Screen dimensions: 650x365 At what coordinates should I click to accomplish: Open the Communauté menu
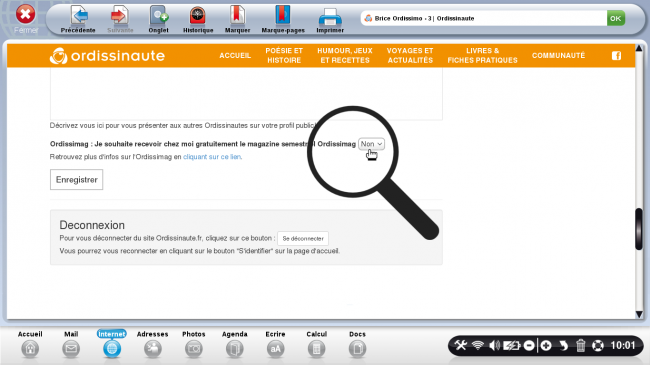558,56
